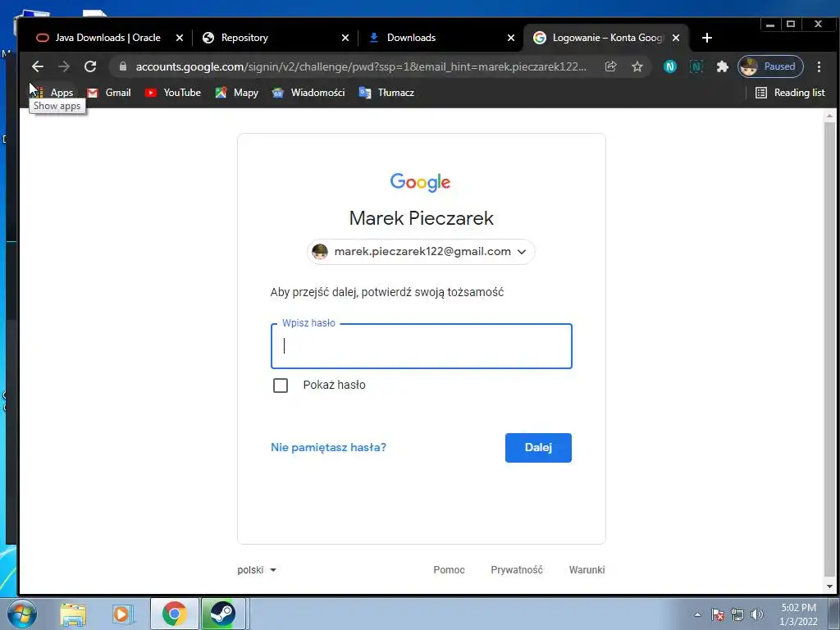Click the network tray icon
The image size is (840, 630).
[x=737, y=614]
